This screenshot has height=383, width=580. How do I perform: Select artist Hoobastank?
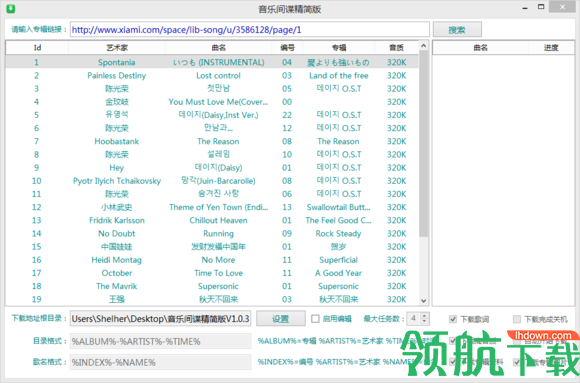(x=117, y=141)
